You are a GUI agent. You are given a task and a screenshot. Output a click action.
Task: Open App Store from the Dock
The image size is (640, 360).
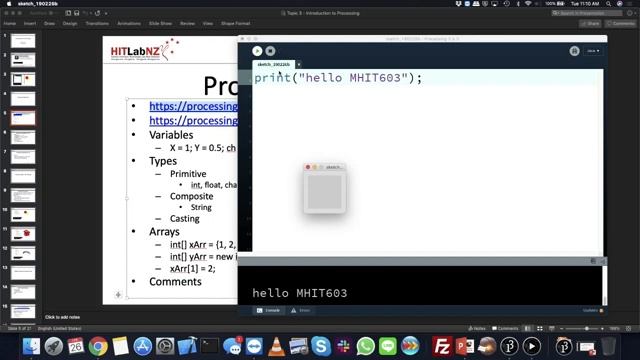[142, 347]
